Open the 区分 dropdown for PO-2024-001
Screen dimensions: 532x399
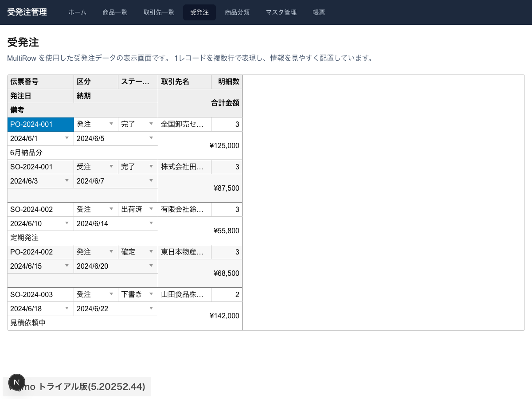coord(111,125)
